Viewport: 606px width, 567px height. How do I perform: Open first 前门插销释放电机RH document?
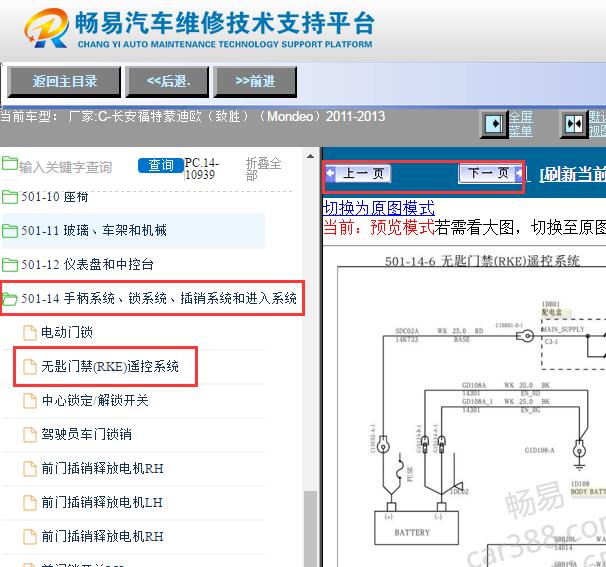[x=102, y=468]
